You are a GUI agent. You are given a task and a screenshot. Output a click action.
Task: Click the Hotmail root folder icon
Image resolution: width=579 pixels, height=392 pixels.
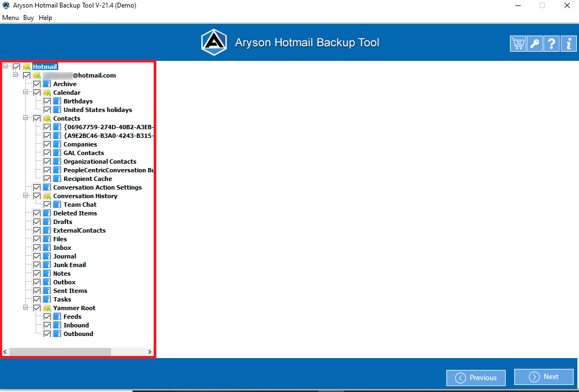[26, 67]
